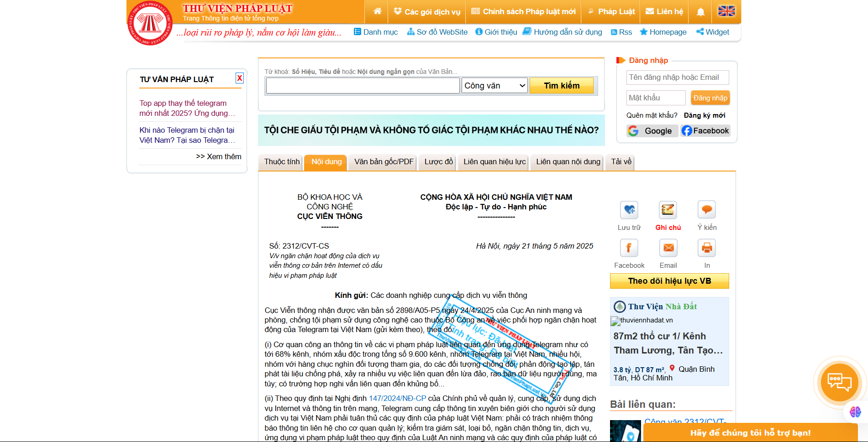Screen dimensions: 868x442
Task: Open Chính sách Pháp luật mới menu
Action: (523, 12)
